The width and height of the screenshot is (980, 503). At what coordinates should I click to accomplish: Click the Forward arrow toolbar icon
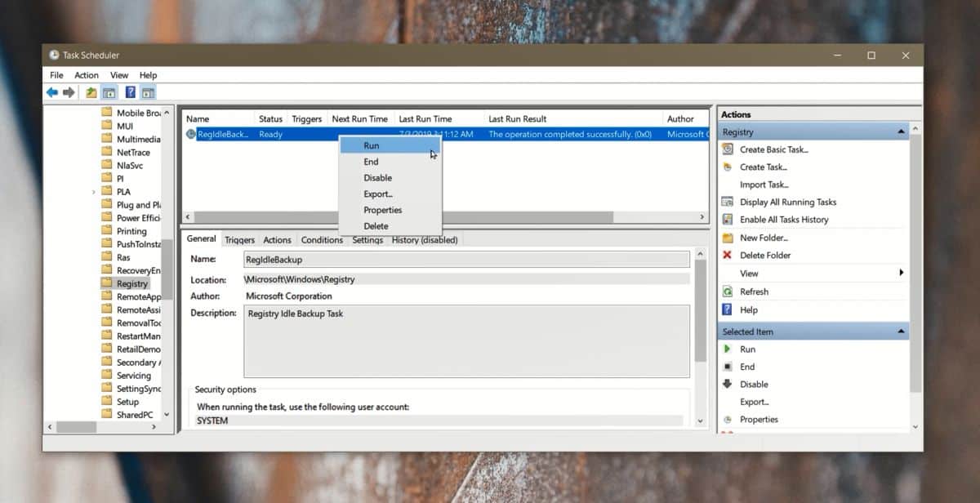click(x=69, y=93)
